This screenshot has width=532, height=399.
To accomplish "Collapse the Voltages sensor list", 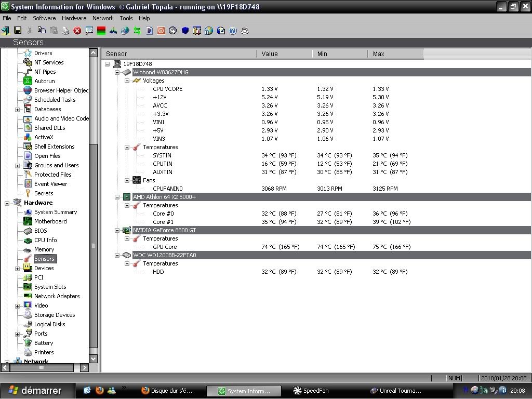I will pyautogui.click(x=127, y=81).
